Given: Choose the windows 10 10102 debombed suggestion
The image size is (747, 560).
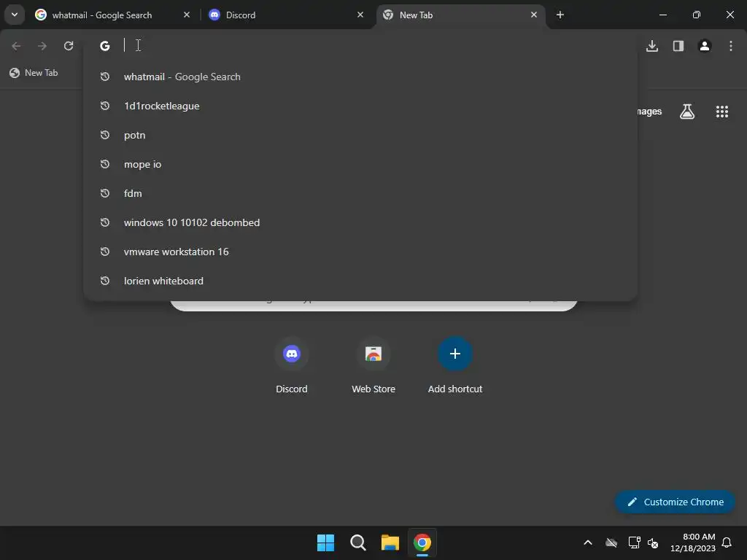Looking at the screenshot, I should point(360,222).
